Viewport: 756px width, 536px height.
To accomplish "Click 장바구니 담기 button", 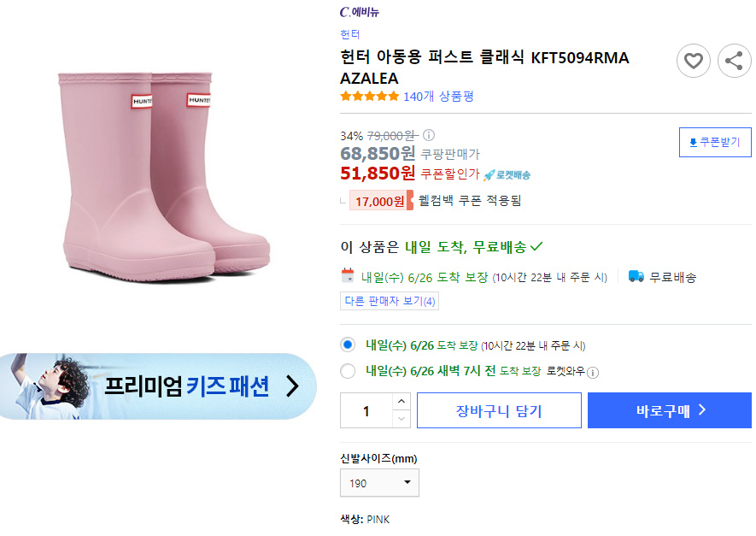I will pyautogui.click(x=499, y=410).
